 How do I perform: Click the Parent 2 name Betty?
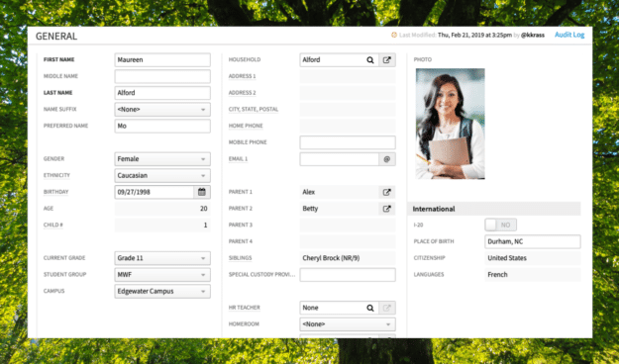[x=310, y=209]
